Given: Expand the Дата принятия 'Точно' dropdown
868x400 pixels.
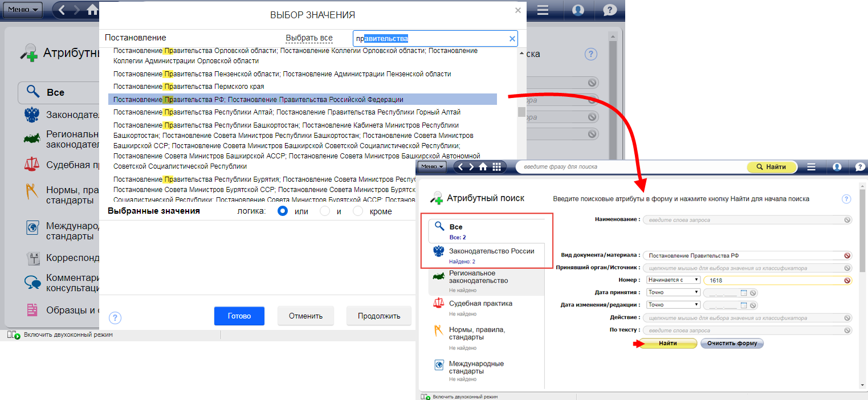Looking at the screenshot, I should (x=673, y=292).
